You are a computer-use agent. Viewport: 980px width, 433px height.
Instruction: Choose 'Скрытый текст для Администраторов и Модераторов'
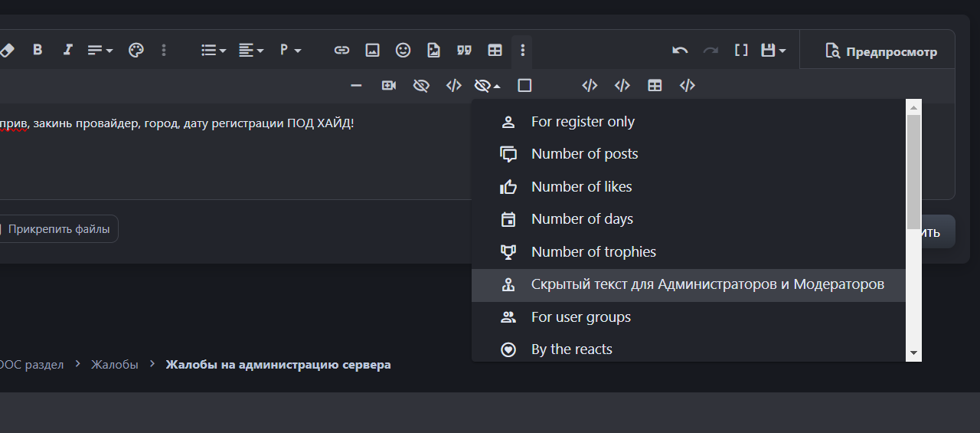click(707, 284)
